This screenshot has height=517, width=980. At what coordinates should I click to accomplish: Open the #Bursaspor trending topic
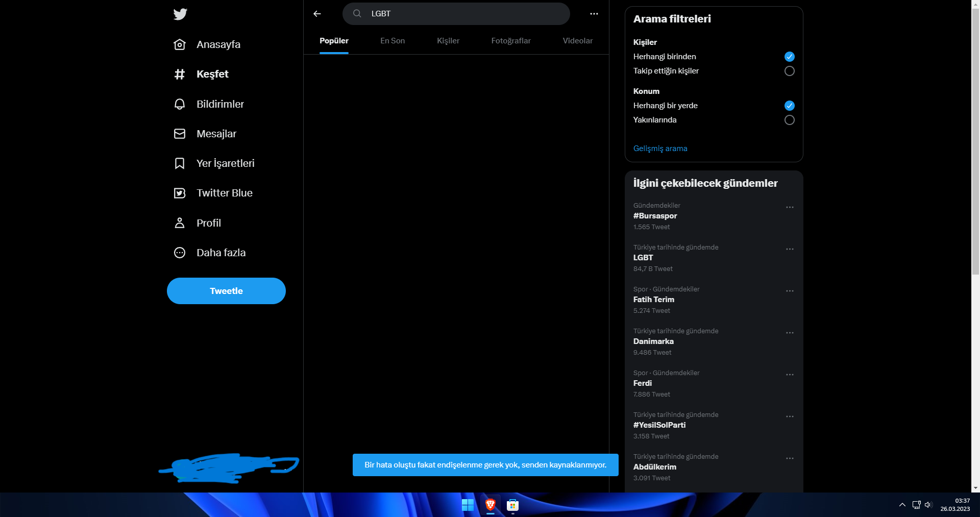[714, 216]
